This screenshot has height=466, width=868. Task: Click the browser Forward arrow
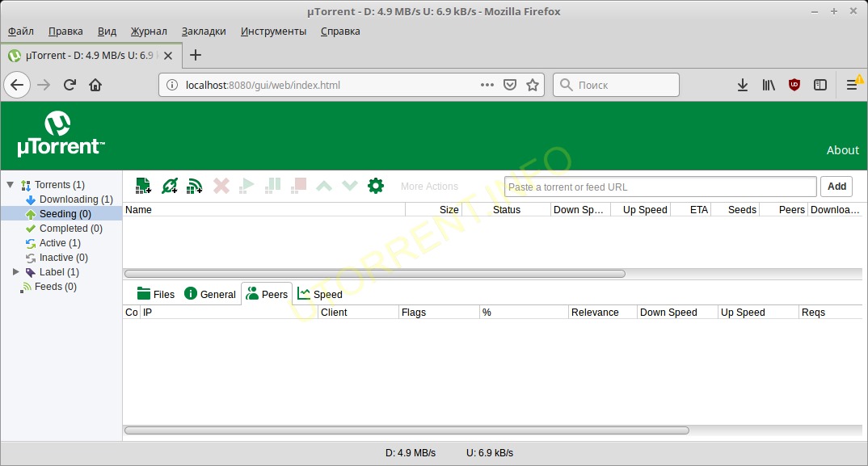[x=44, y=85]
